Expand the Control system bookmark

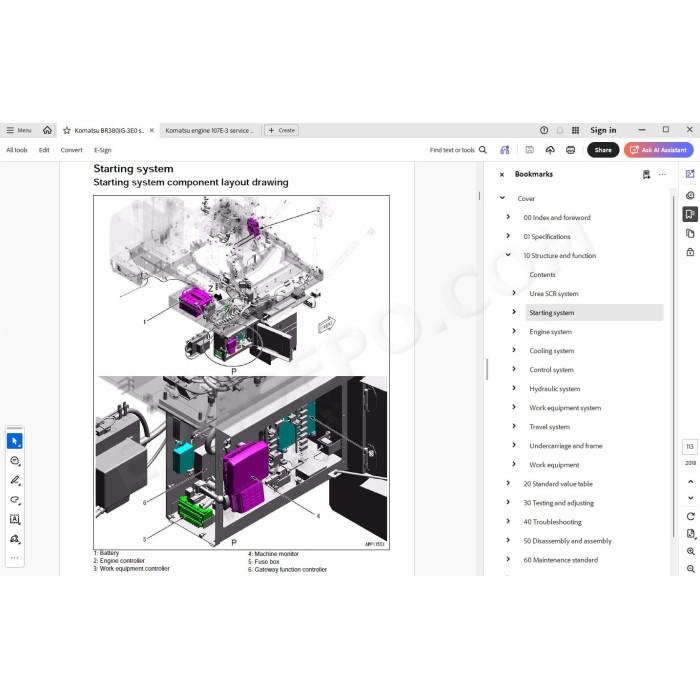tap(514, 369)
